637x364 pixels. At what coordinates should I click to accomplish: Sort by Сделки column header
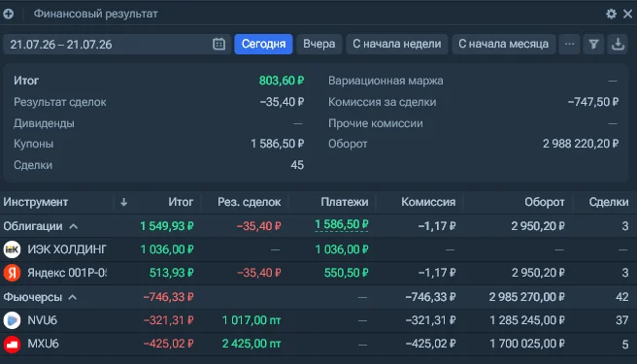(609, 202)
